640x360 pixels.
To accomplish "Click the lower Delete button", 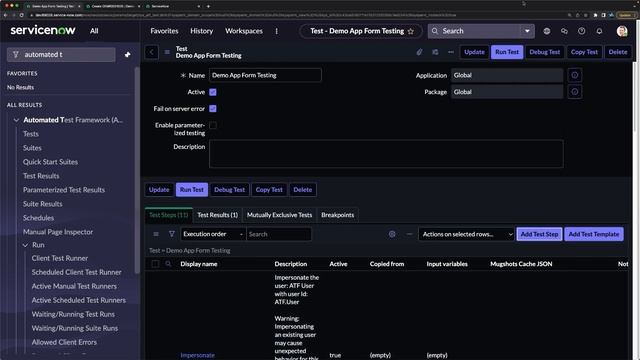I will point(302,189).
